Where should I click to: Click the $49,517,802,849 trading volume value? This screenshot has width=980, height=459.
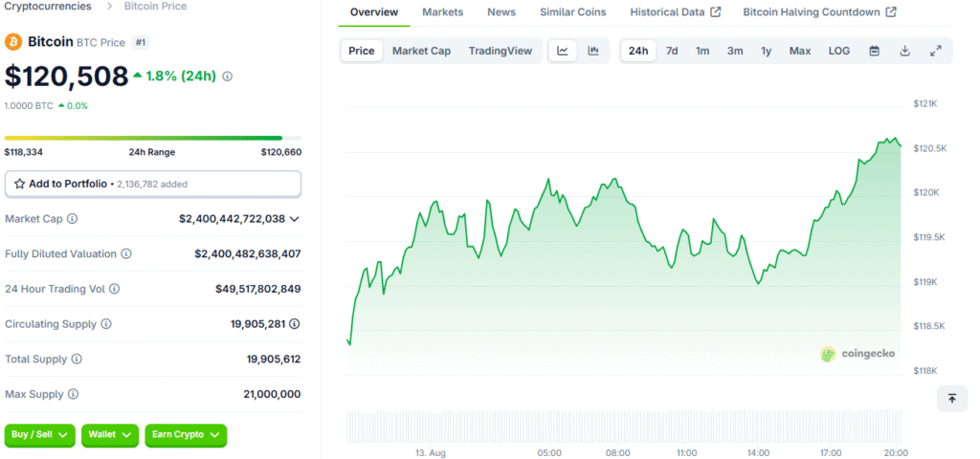(258, 289)
